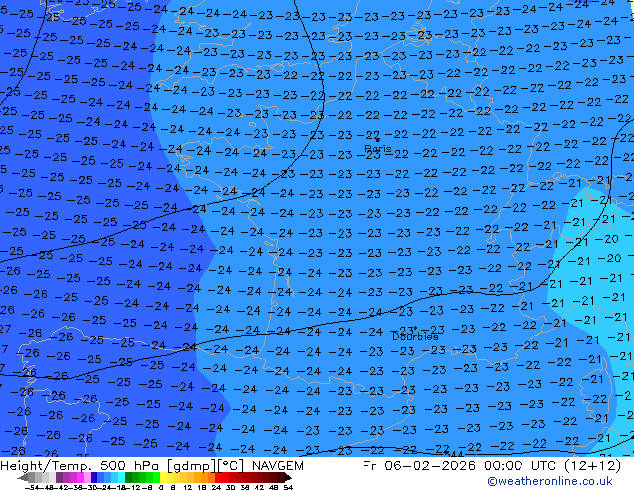634x490 pixels.
Task: Open the weatheronline.co.uk copyright link
Action: (x=549, y=481)
